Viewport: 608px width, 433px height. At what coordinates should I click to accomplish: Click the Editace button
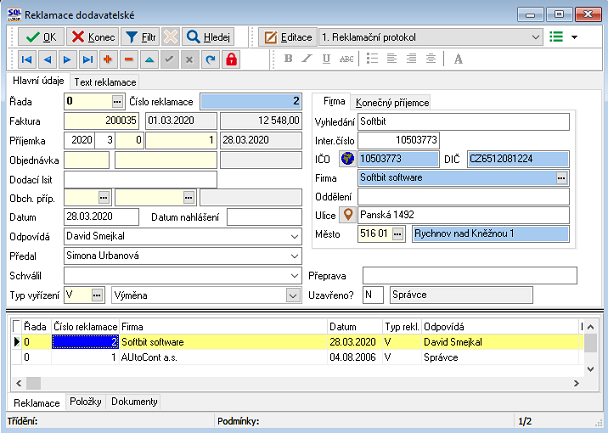288,37
